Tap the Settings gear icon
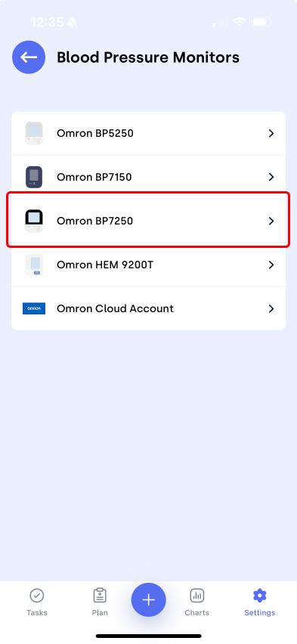The height and width of the screenshot is (644, 297). click(260, 595)
